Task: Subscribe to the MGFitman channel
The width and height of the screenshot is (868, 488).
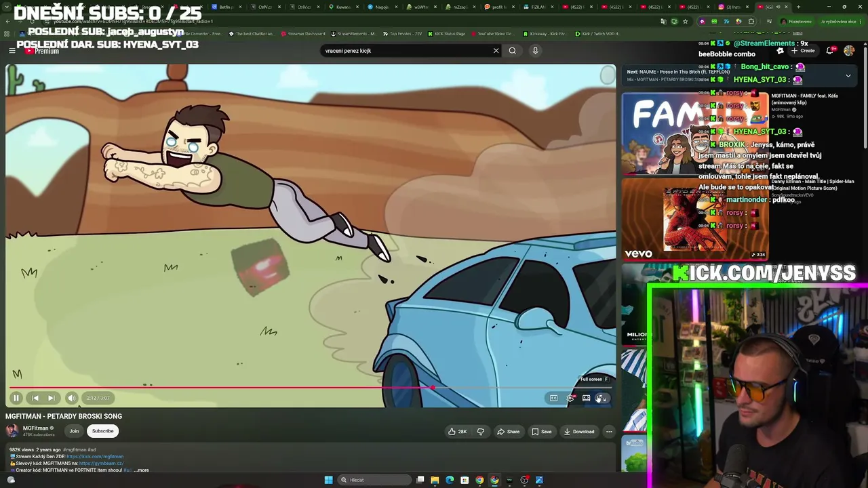Action: [103, 431]
